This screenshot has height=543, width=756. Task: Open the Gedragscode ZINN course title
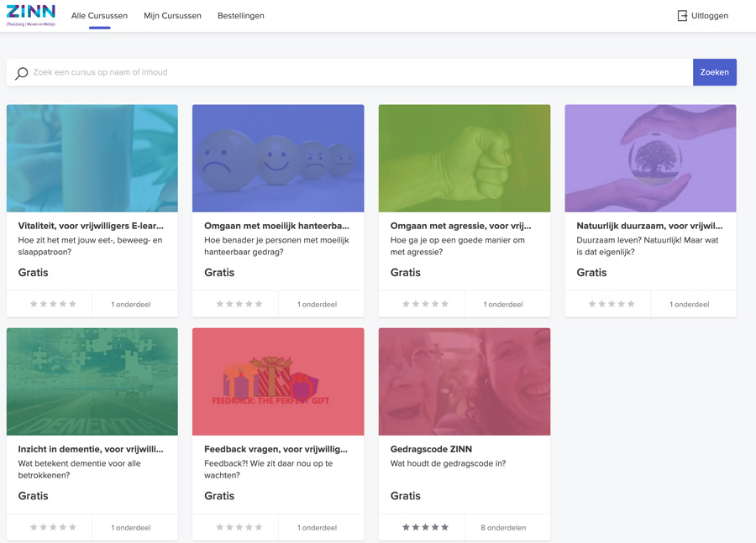point(430,449)
